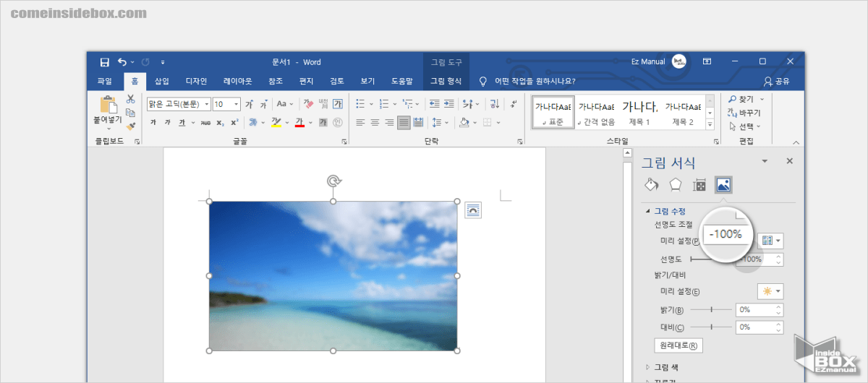Click the layout options icon beside image
868x383 pixels.
coord(473,210)
